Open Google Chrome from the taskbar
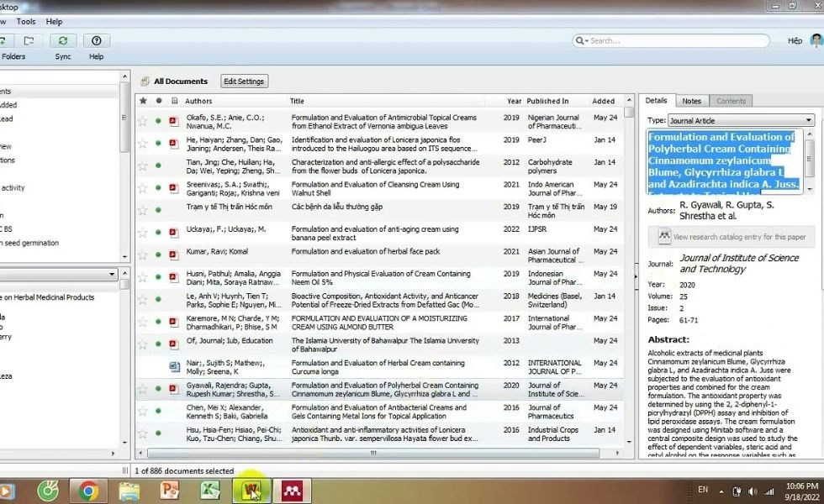Image resolution: width=824 pixels, height=504 pixels. (88, 491)
